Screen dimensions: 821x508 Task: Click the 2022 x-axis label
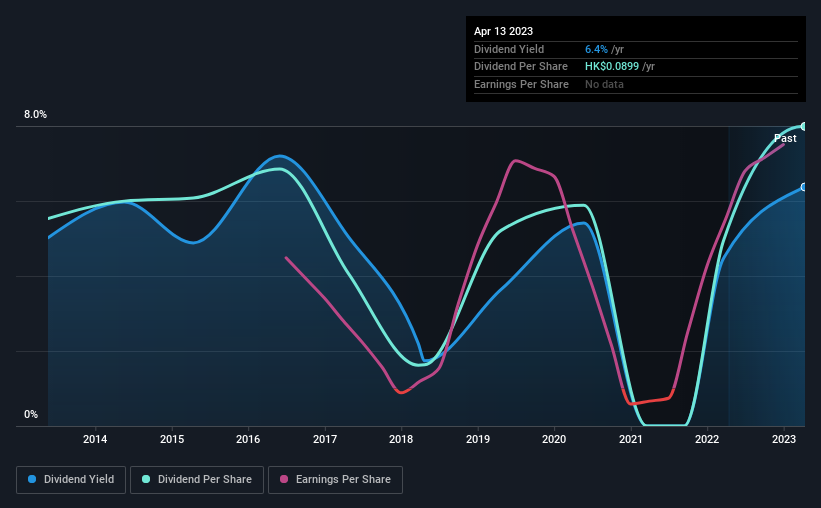pos(707,439)
